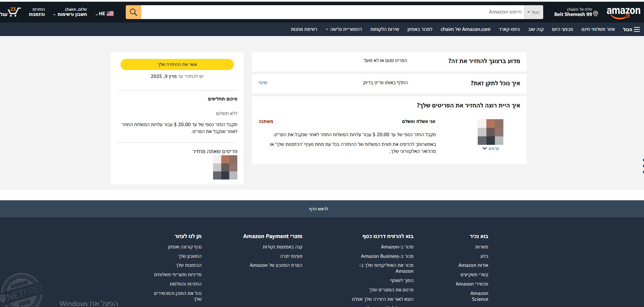Viewport: 644px width, 307px height.
Task: Open chaim's Amazon.com nav item
Action: point(466,29)
